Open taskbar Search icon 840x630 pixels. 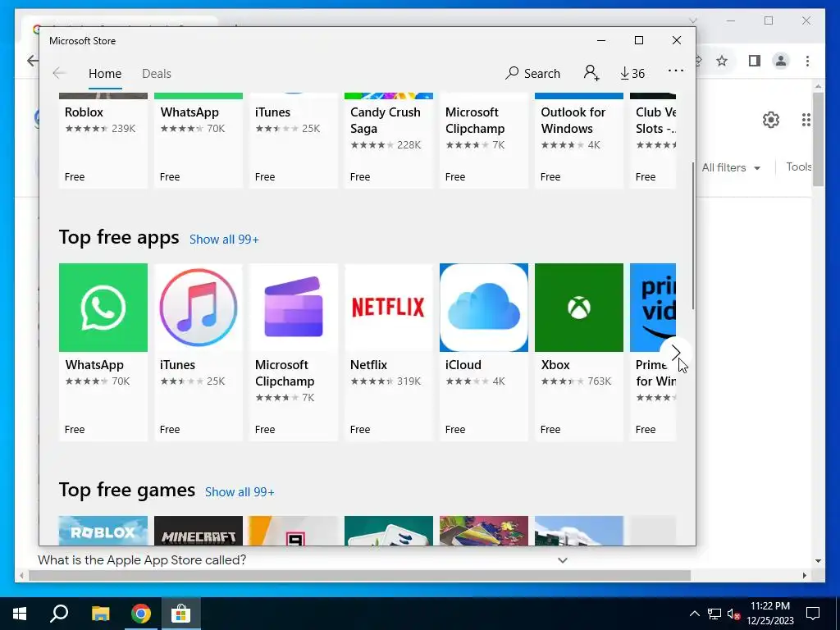point(59,614)
